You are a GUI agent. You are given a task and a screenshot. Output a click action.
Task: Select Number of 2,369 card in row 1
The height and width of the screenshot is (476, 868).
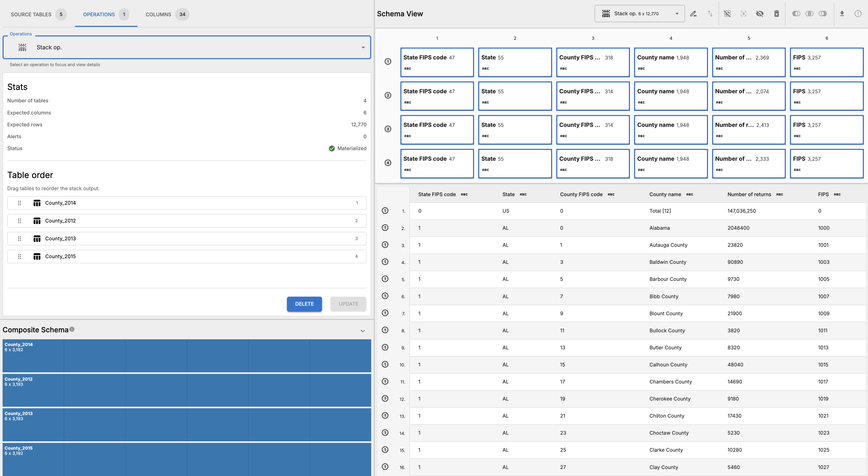tap(748, 62)
